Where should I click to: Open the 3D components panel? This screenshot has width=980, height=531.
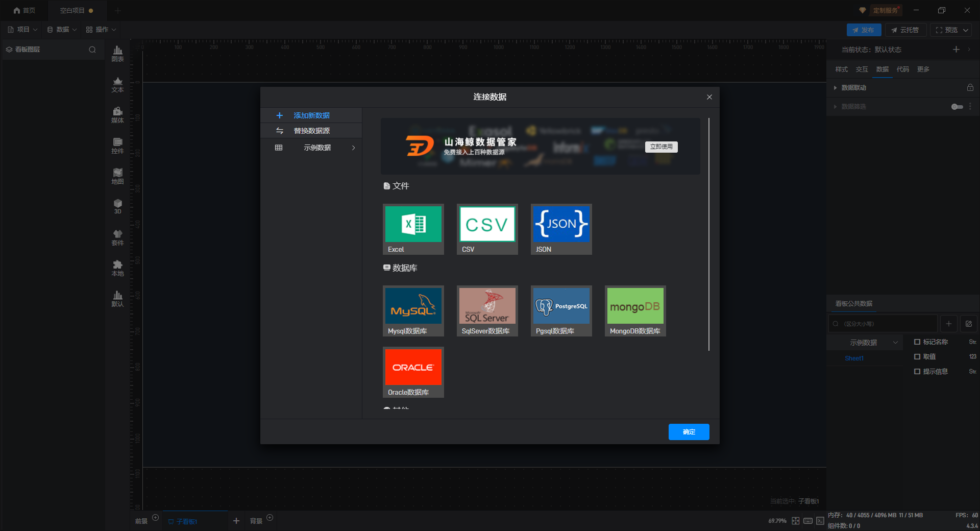pos(117,207)
